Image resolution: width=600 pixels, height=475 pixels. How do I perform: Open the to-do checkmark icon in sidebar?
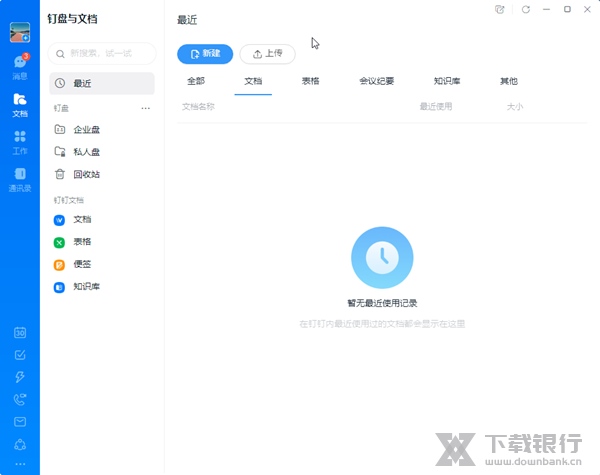pyautogui.click(x=20, y=354)
